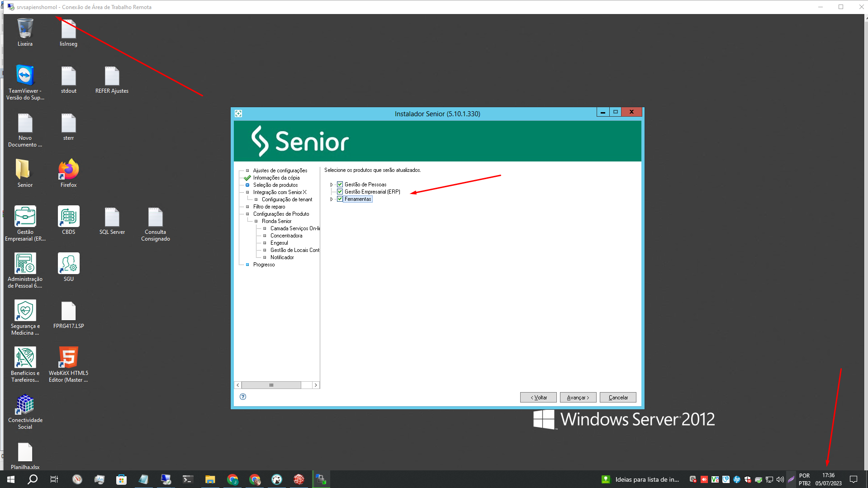Image resolution: width=868 pixels, height=488 pixels.
Task: Select the Progresso step
Action: click(264, 265)
